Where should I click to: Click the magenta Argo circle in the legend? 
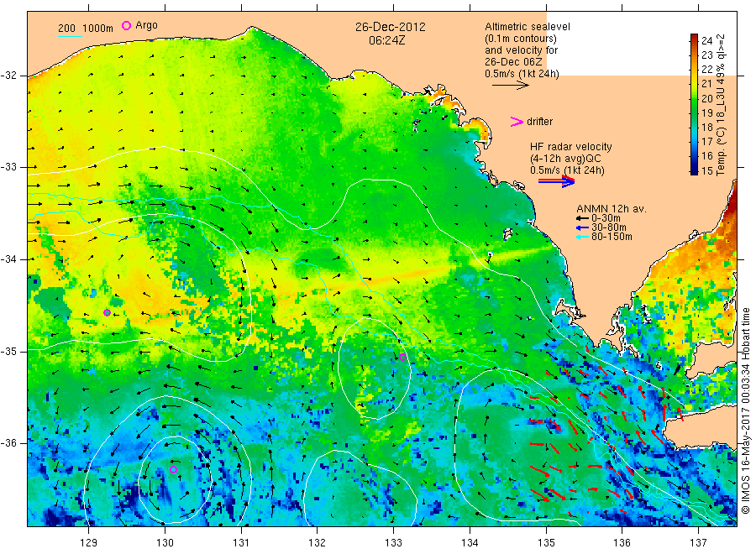click(126, 25)
